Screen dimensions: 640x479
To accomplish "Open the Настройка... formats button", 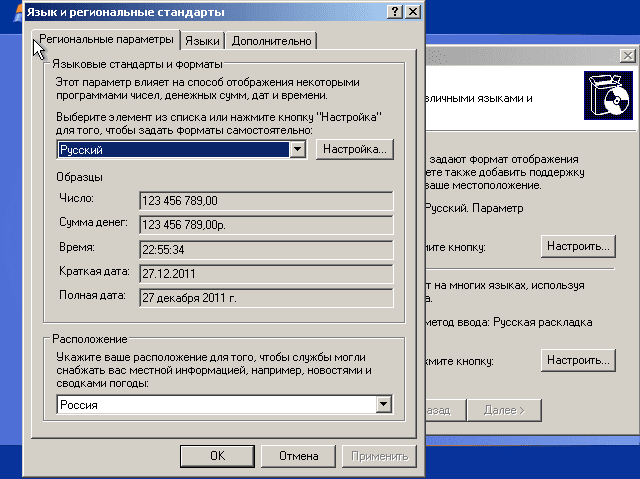I will click(x=354, y=149).
